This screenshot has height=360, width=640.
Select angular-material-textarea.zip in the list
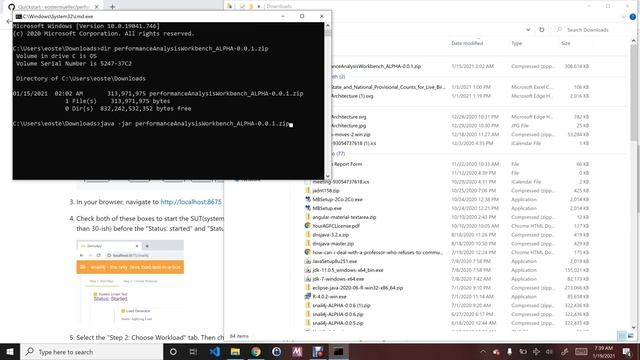pyautogui.click(x=344, y=217)
